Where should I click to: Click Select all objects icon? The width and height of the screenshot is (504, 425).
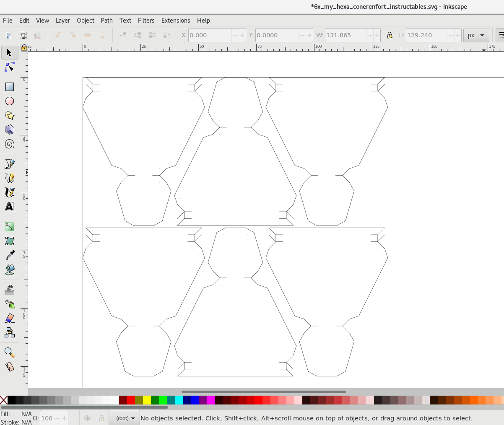tap(8, 35)
